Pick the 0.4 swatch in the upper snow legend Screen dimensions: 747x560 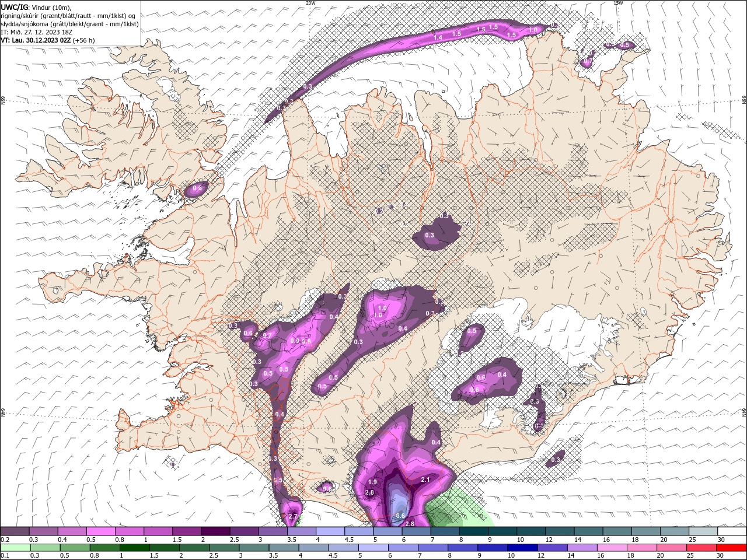72,531
